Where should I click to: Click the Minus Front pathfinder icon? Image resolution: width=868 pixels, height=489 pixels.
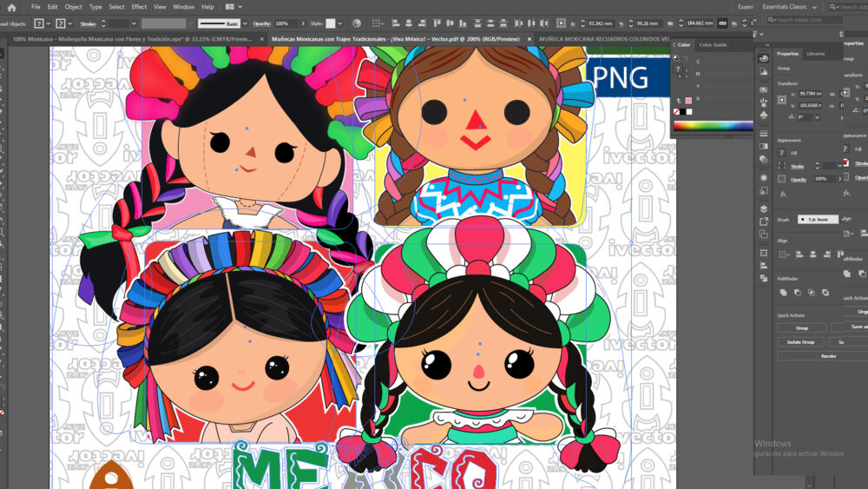pos(797,293)
